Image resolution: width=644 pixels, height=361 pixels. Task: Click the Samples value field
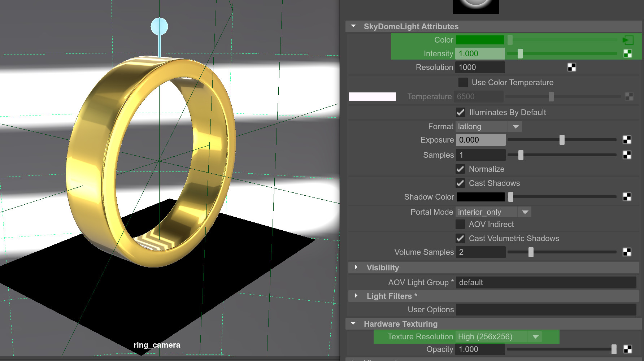480,155
